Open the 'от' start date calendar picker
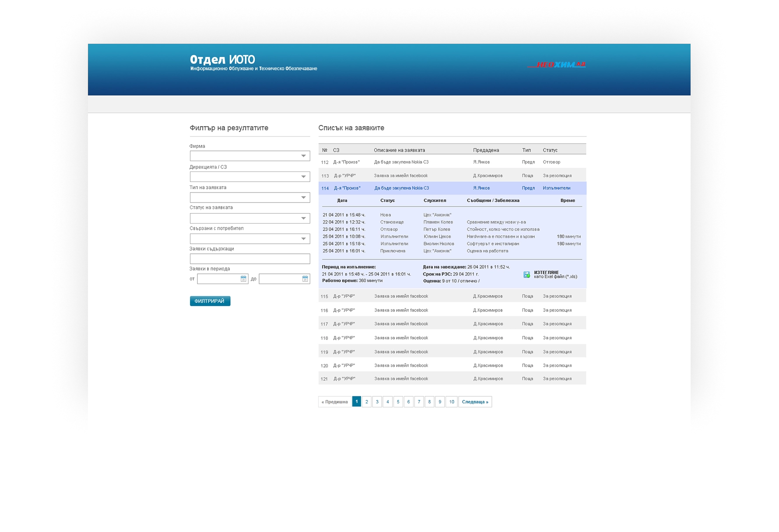The width and height of the screenshot is (779, 532). click(x=243, y=279)
